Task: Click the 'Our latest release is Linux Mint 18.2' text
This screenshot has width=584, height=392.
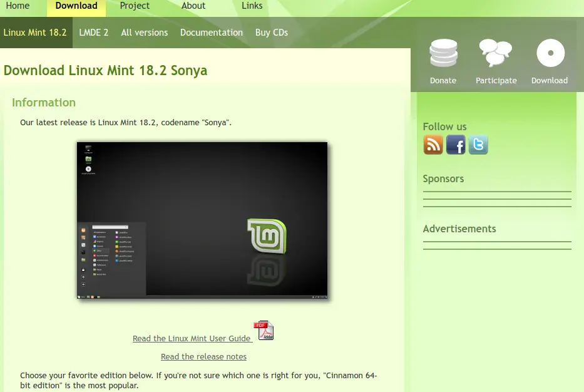Action: pyautogui.click(x=126, y=123)
